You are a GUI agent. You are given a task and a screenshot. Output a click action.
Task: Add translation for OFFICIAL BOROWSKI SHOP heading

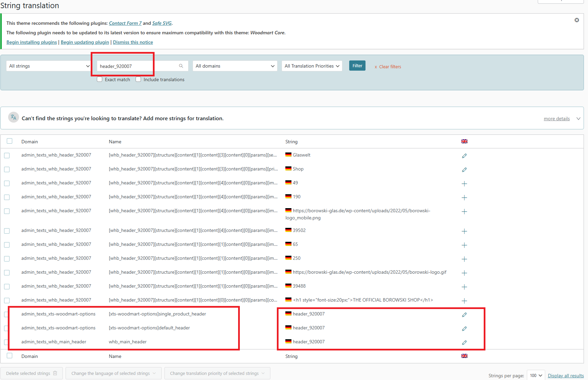click(464, 301)
